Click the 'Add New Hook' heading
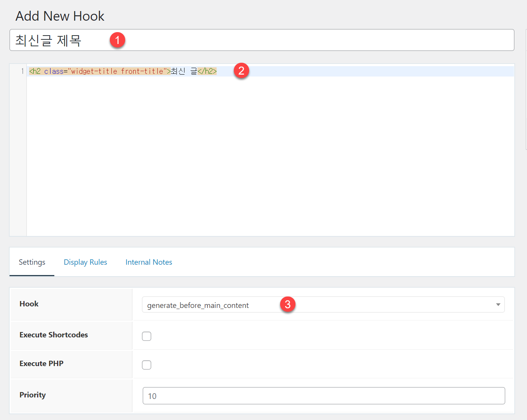The height and width of the screenshot is (420, 527). coord(60,16)
